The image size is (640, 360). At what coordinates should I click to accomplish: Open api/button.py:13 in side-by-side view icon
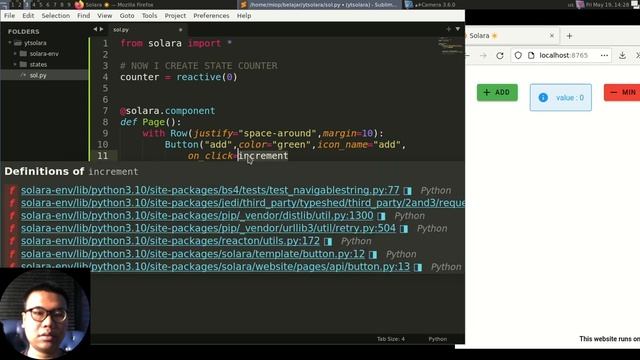[418, 267]
